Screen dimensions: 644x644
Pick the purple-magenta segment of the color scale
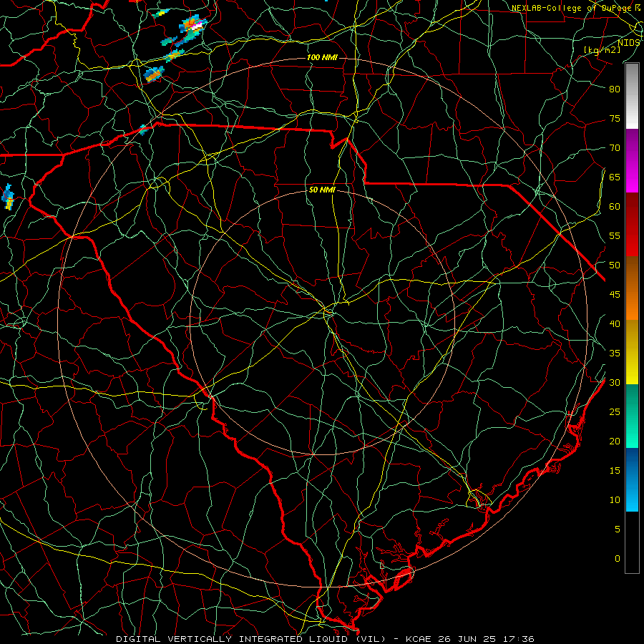point(632,160)
